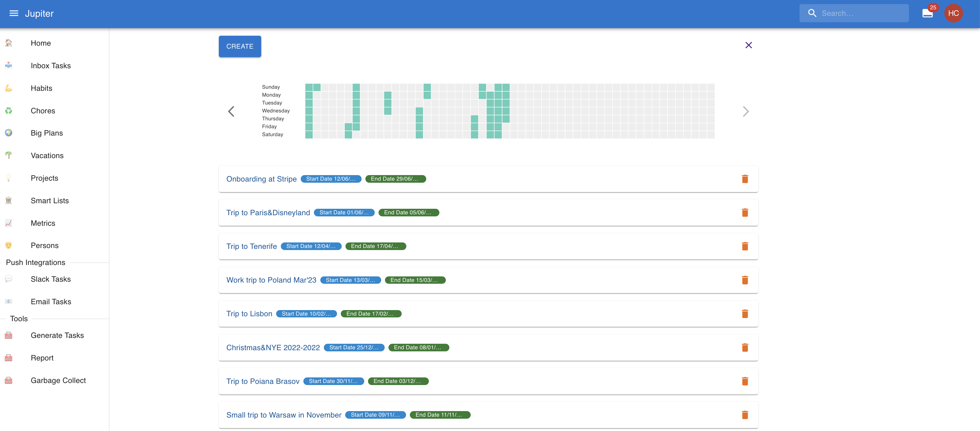
Task: Go to previous calendar period chevron
Action: coord(231,111)
